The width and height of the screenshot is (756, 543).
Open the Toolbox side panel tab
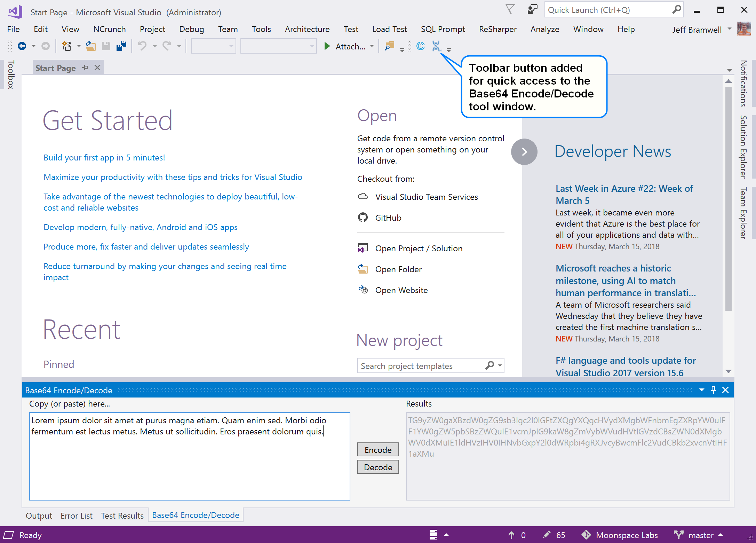11,74
